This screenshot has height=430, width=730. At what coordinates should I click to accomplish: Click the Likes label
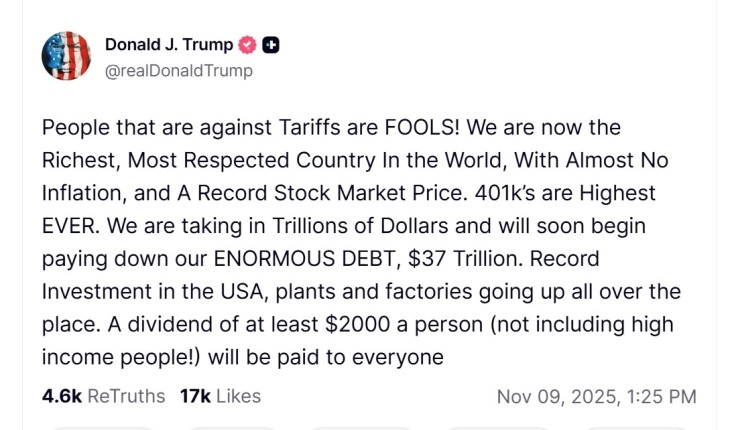[238, 396]
